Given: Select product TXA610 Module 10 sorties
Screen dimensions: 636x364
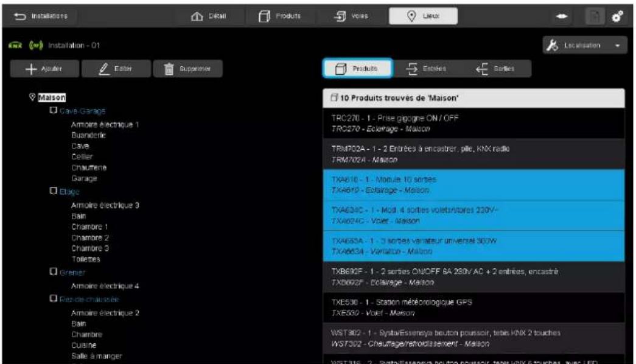Looking at the screenshot, I should [474, 185].
